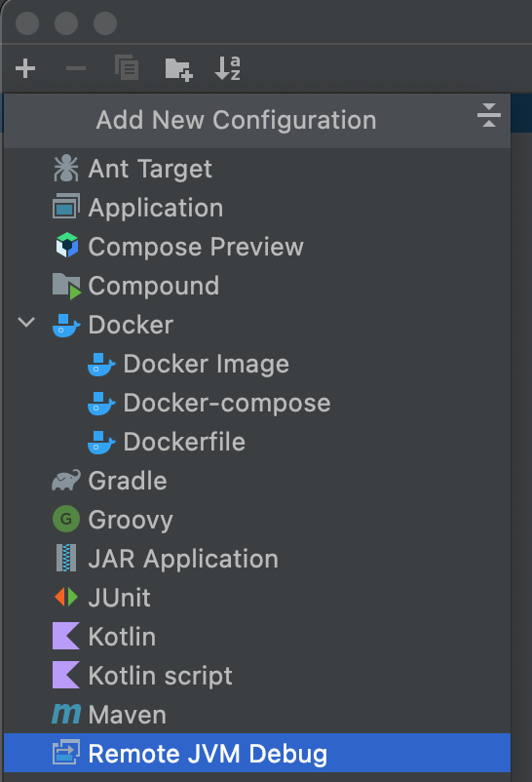Click the Create New Folder toolbar icon
Screen dimensions: 532x782
(179, 69)
